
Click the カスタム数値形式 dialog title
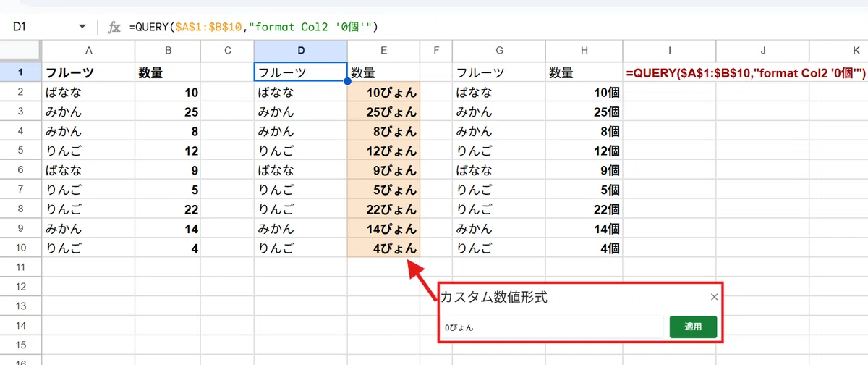point(494,297)
